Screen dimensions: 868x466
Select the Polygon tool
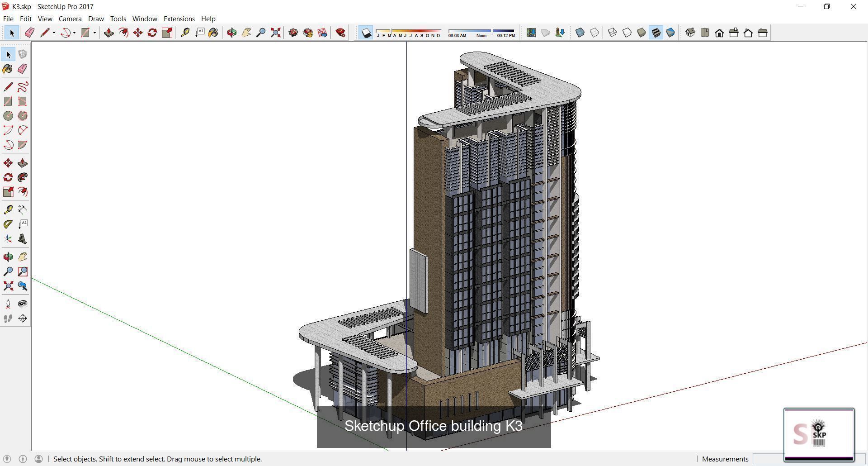[23, 116]
